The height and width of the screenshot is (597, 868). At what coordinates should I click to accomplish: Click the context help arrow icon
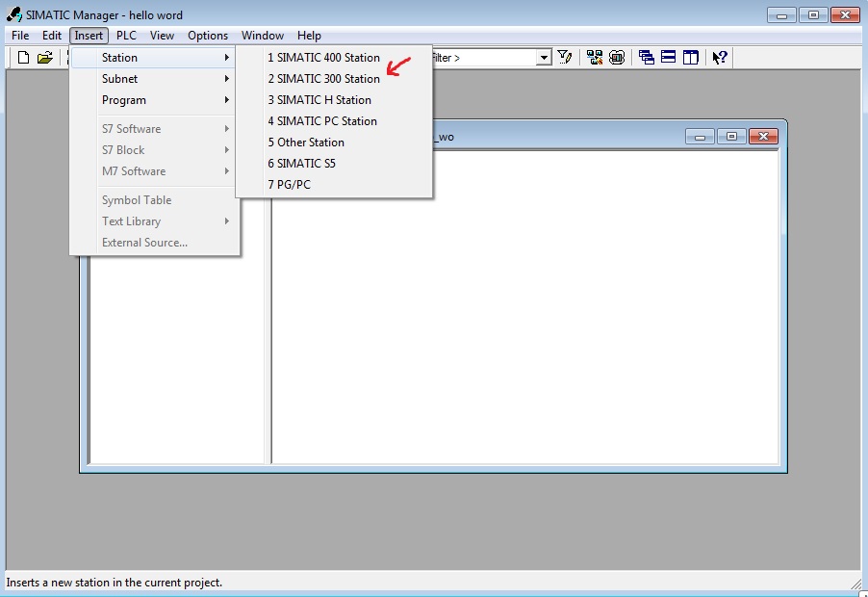(x=719, y=58)
